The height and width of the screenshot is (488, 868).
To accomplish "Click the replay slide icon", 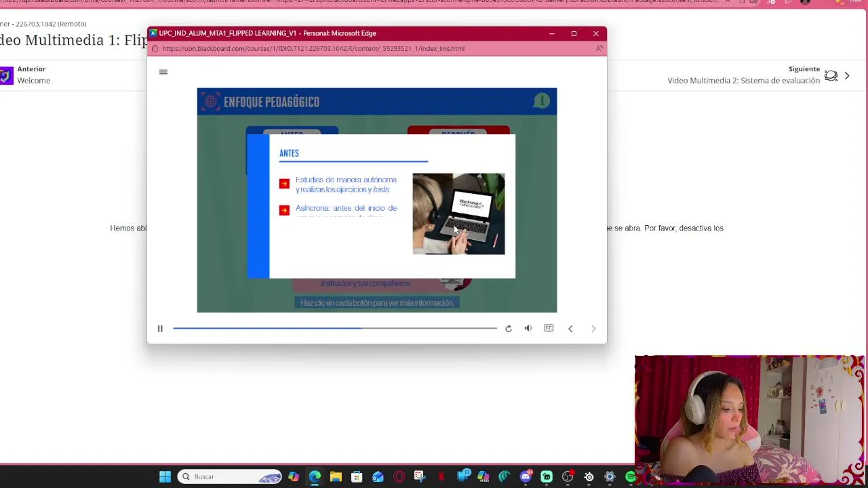I will 508,329.
